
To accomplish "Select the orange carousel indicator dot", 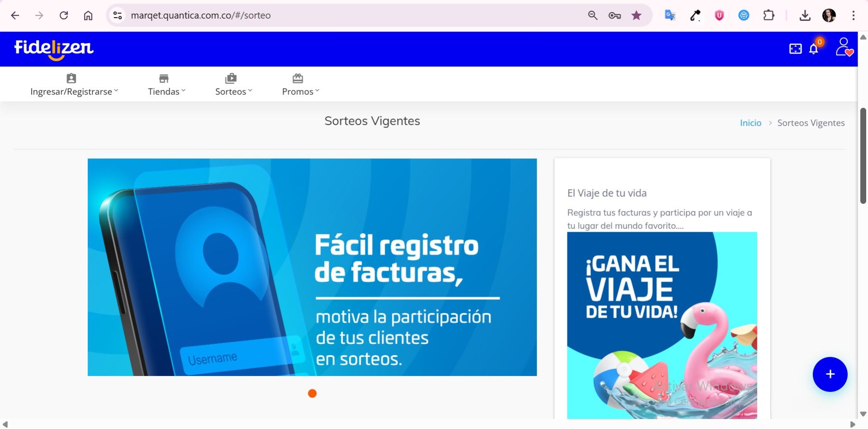I will (312, 394).
